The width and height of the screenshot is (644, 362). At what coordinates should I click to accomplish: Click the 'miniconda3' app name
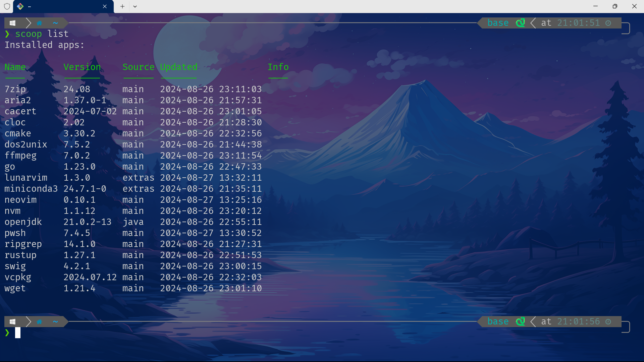coord(31,189)
